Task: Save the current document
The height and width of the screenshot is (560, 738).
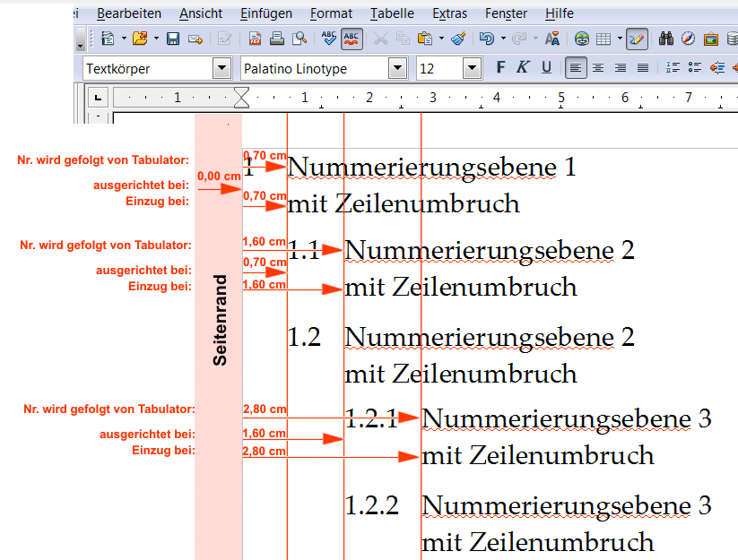Action: click(173, 38)
